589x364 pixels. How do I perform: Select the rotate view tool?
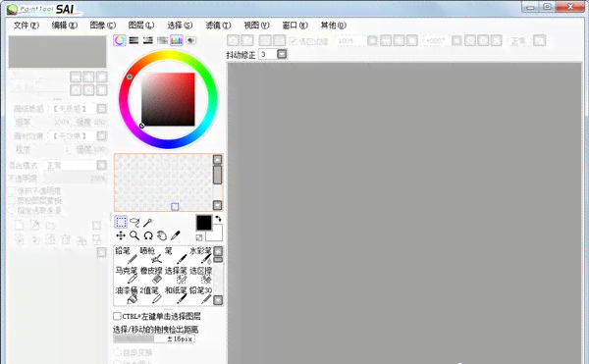coord(148,235)
